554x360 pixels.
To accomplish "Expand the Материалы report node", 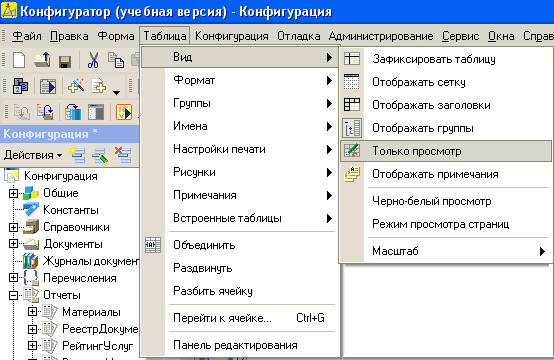I will (32, 312).
